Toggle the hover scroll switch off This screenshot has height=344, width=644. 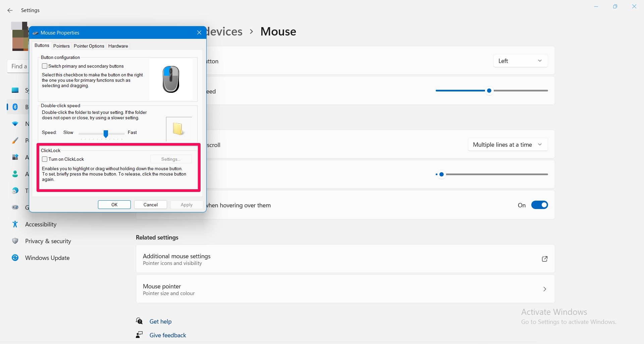click(539, 205)
